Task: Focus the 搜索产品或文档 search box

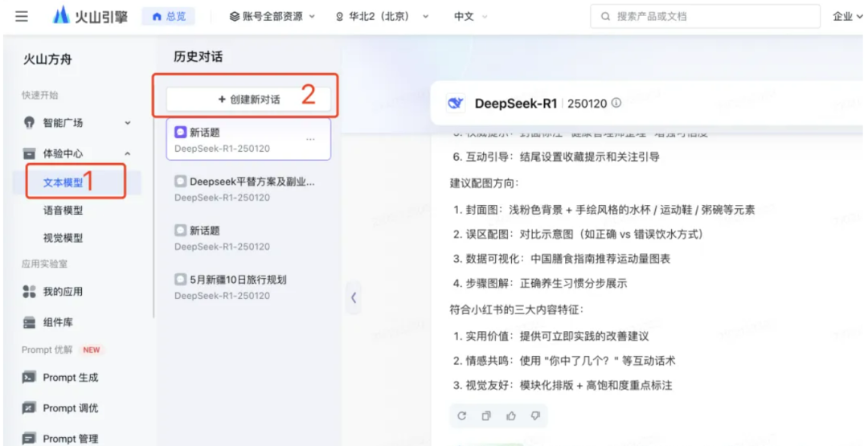Action: tap(706, 17)
